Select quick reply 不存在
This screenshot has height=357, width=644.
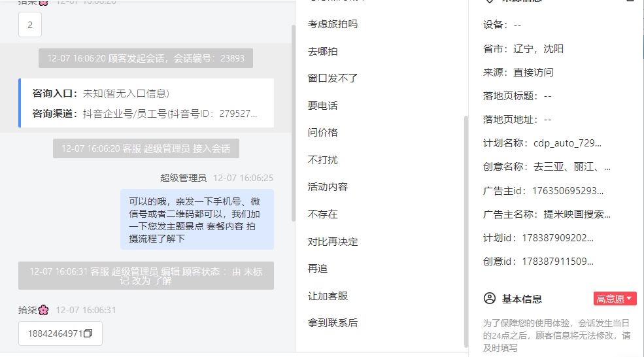pyautogui.click(x=323, y=214)
